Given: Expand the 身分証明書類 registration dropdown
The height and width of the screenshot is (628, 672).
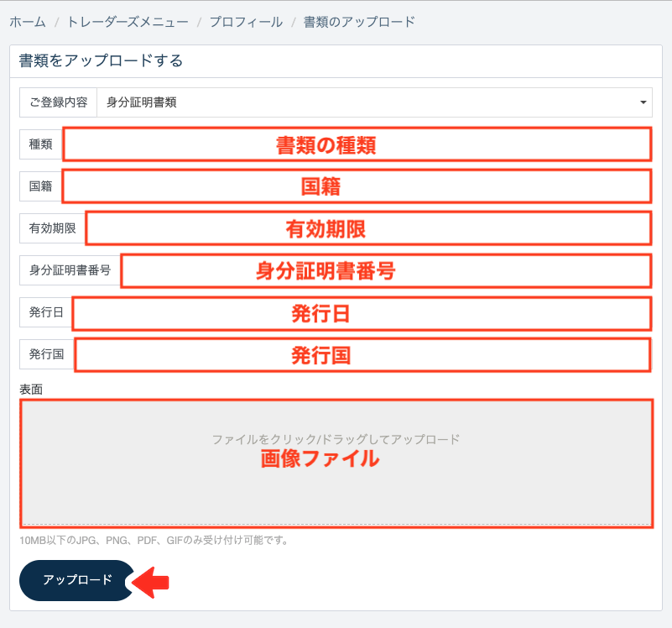Looking at the screenshot, I should (x=374, y=102).
